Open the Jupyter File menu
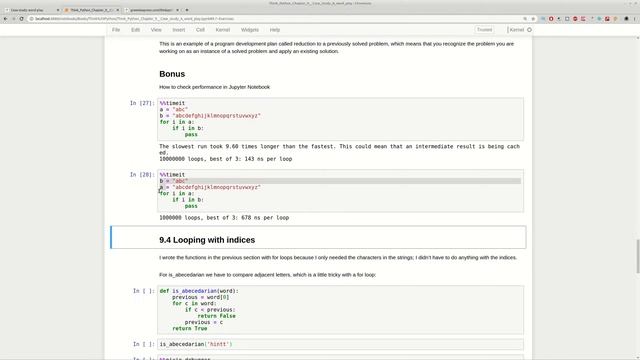The height and width of the screenshot is (360, 640). click(x=116, y=30)
